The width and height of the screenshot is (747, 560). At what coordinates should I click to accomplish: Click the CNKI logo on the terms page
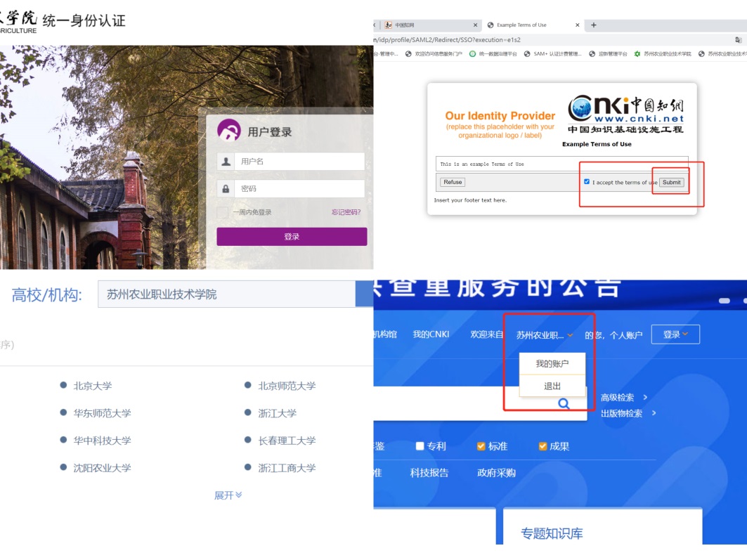pos(625,114)
